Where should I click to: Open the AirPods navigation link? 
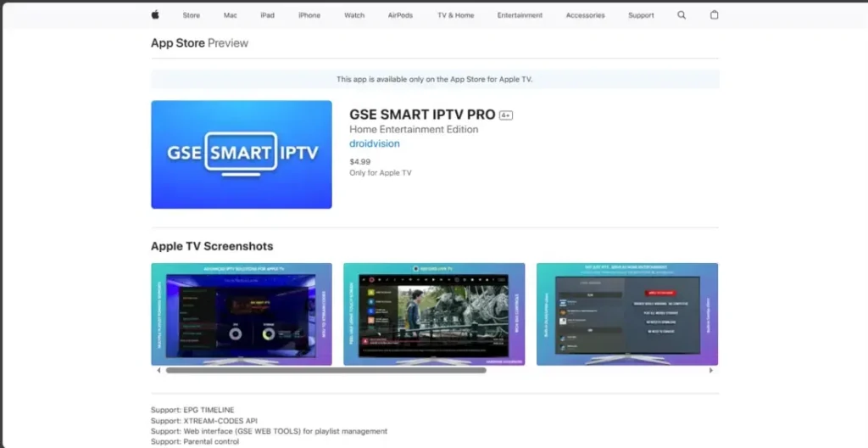(400, 15)
